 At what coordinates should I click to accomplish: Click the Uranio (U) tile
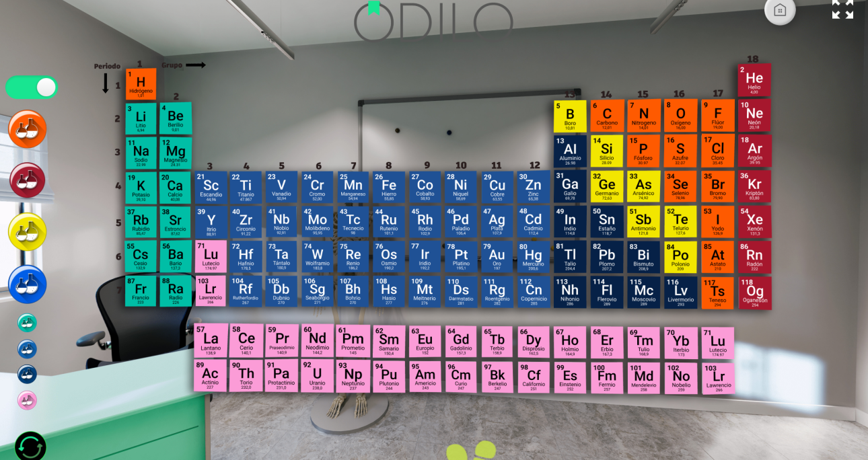coord(317,377)
